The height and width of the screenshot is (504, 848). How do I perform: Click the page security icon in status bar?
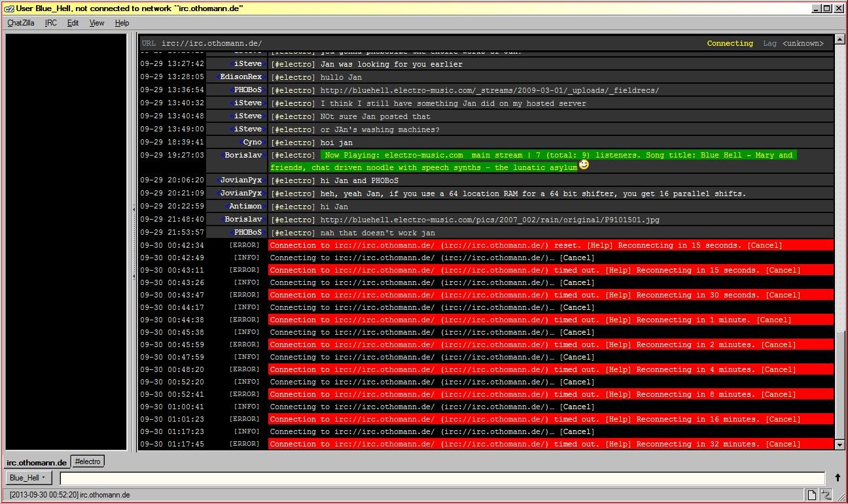click(811, 495)
